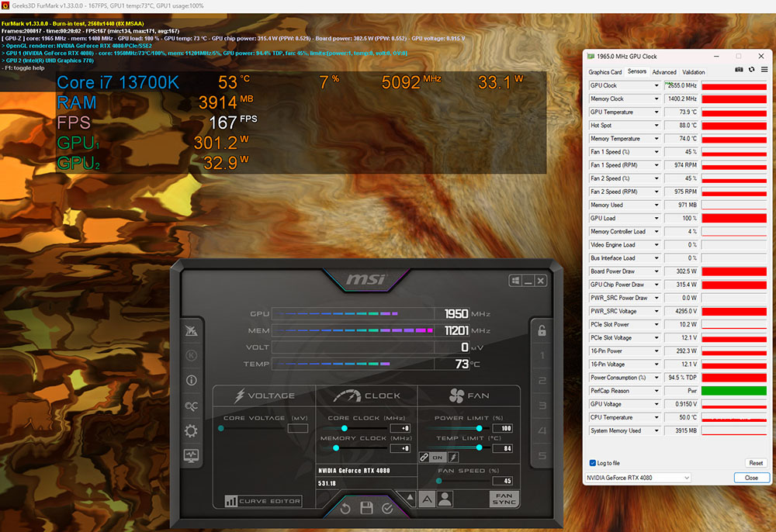776x532 pixels.
Task: Open the Hot Spot sensor dropdown
Action: click(656, 126)
